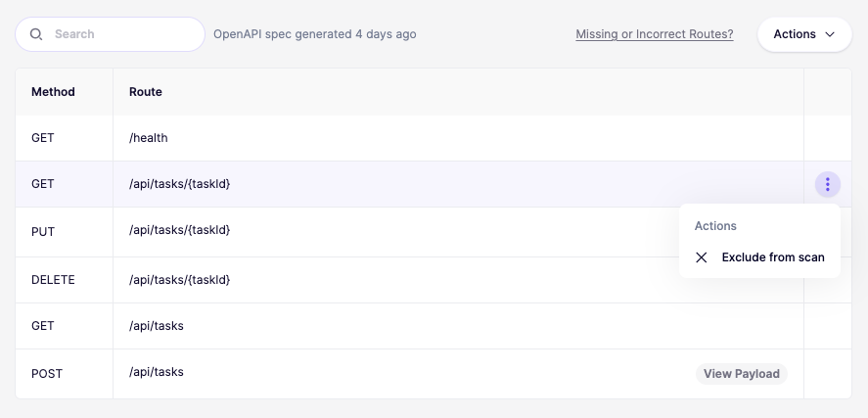Open the Actions dropdown at top right
This screenshot has height=418, width=868.
click(803, 34)
